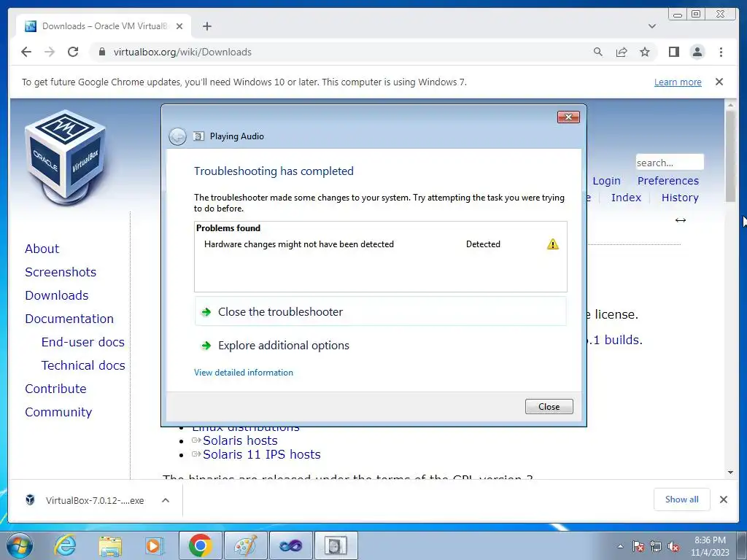The height and width of the screenshot is (560, 747).
Task: Close the troubleshooter with the red X
Action: coord(568,117)
